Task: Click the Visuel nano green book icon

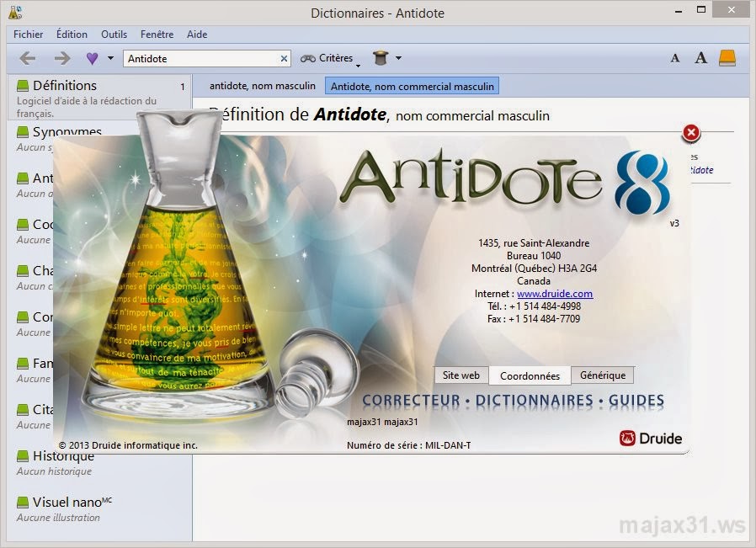Action: click(x=22, y=503)
